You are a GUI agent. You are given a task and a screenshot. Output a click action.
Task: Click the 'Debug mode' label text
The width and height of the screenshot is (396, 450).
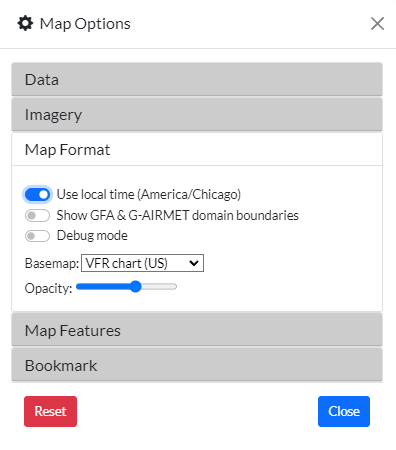[x=92, y=236]
